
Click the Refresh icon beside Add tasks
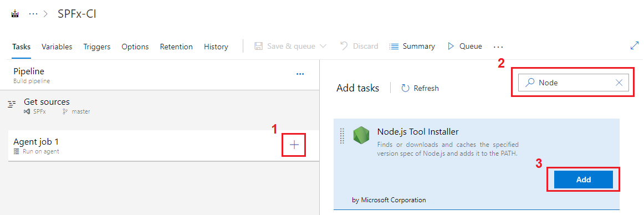pos(406,88)
